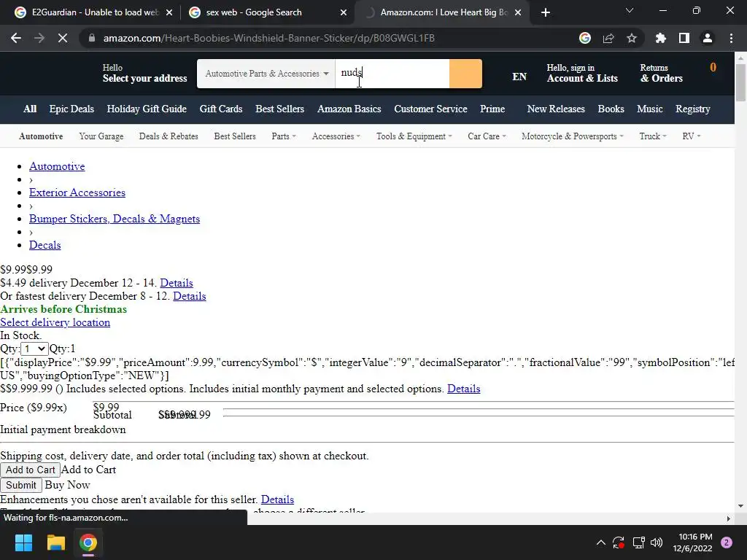
Task: Open Your Garage in Automotive subnav
Action: tap(101, 136)
